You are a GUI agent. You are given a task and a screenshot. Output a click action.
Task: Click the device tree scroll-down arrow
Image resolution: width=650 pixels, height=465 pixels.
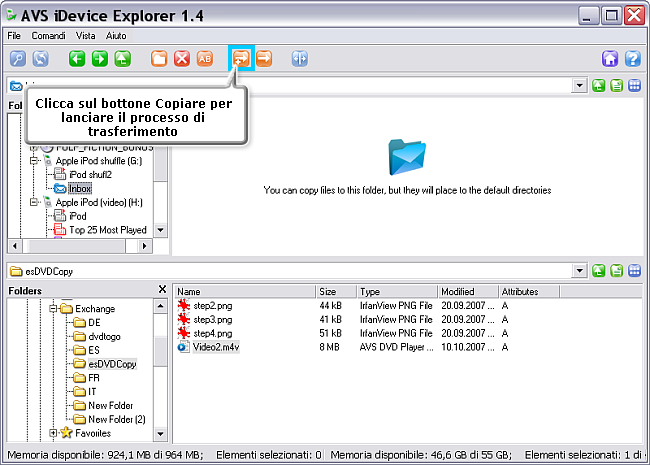pyautogui.click(x=161, y=230)
